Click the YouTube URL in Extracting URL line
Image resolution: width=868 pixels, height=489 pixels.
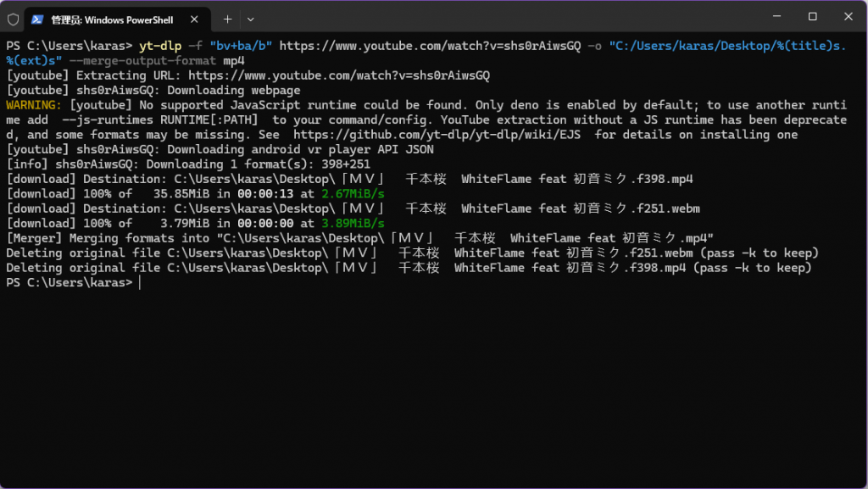pos(339,76)
